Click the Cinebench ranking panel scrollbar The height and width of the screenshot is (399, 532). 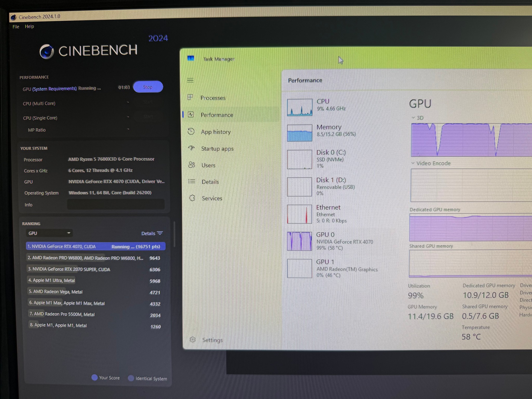[174, 234]
